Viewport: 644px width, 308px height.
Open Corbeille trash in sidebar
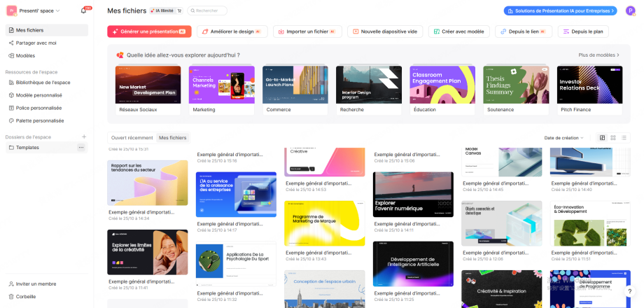point(25,297)
